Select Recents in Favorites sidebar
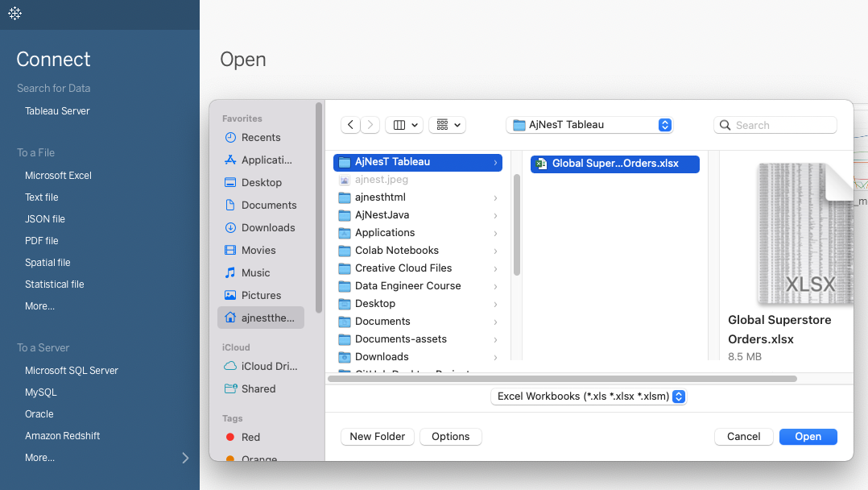This screenshot has width=868, height=490. pos(261,138)
